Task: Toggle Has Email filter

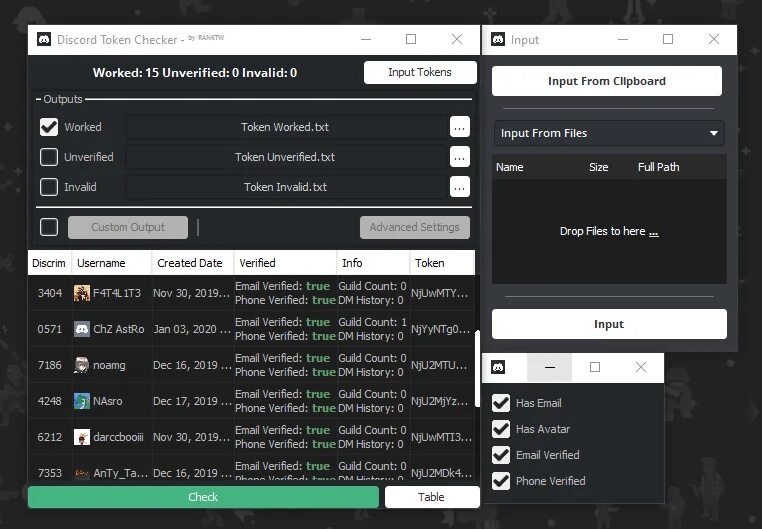Action: click(501, 403)
